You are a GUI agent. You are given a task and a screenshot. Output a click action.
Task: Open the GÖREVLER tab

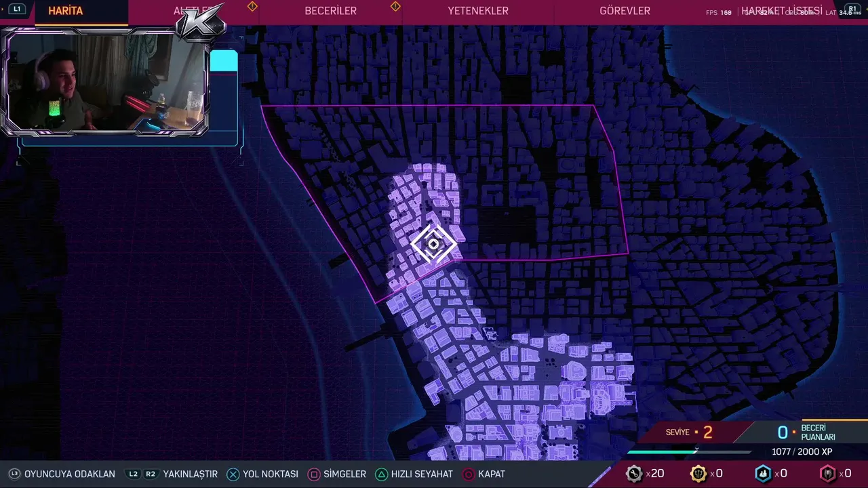click(x=625, y=11)
